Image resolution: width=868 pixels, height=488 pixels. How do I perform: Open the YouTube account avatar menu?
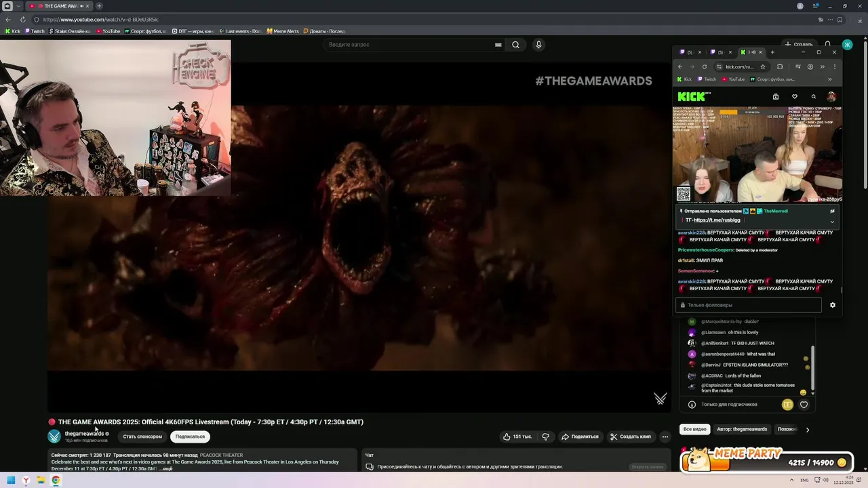pyautogui.click(x=847, y=45)
